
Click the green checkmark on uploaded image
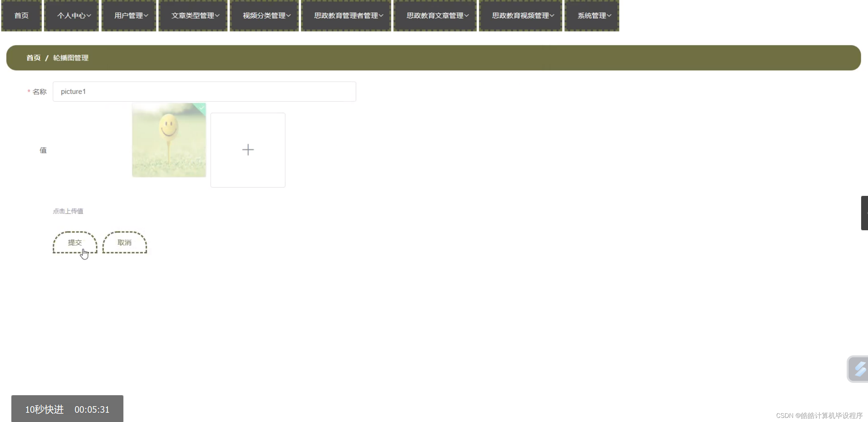[x=201, y=108]
